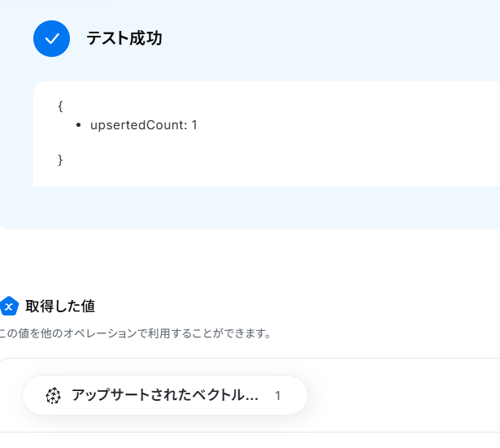Click the blue pentagon icon beside 取得した値
The height and width of the screenshot is (448, 500).
coord(9,306)
